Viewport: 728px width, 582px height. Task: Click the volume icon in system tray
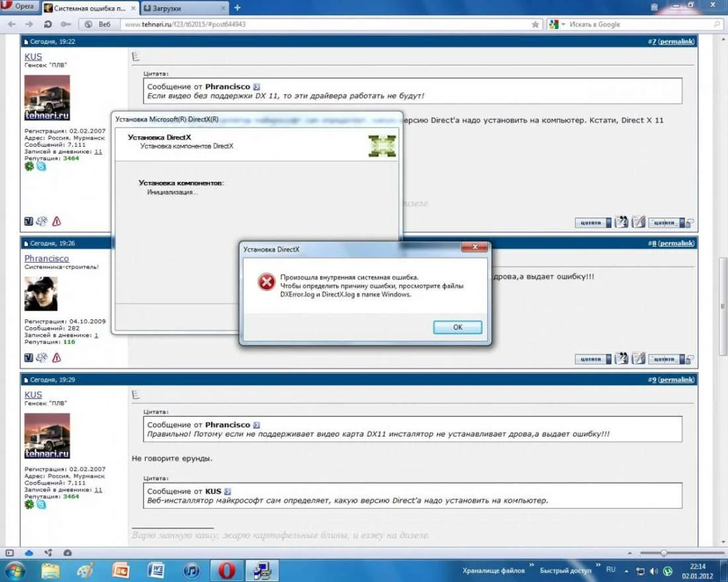[x=654, y=571]
